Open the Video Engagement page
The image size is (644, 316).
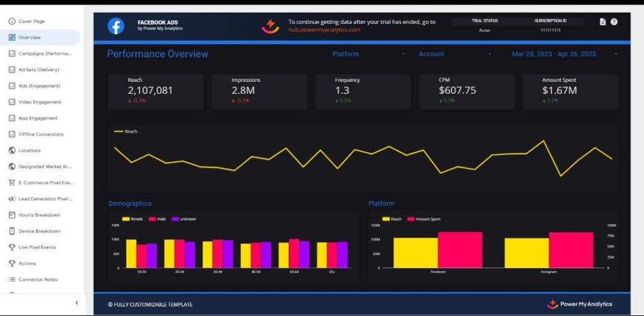tap(40, 102)
